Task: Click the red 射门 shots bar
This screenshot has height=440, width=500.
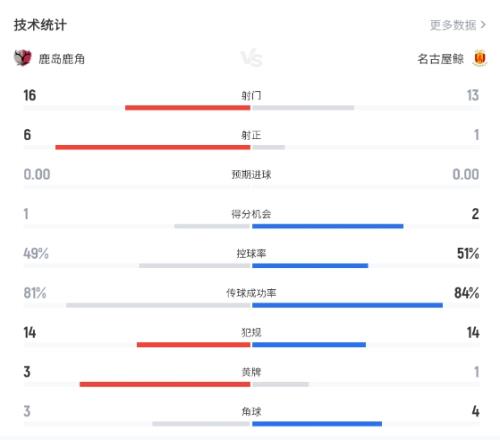Action: pos(188,108)
